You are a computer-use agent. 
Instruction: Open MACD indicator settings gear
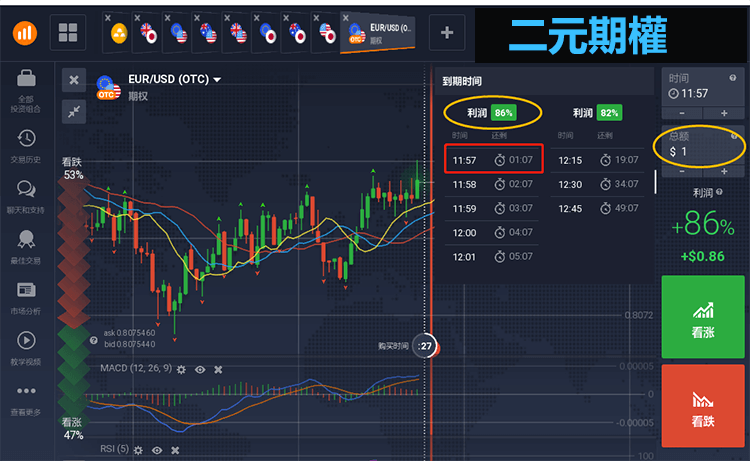tap(181, 369)
